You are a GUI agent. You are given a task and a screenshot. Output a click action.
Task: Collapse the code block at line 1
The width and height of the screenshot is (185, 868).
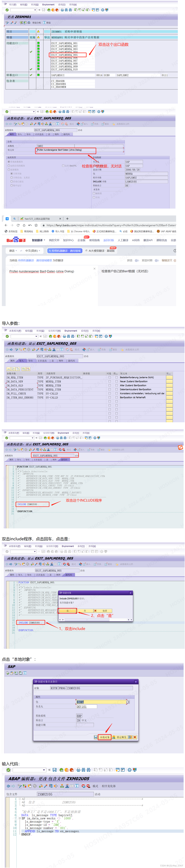pos(20,799)
